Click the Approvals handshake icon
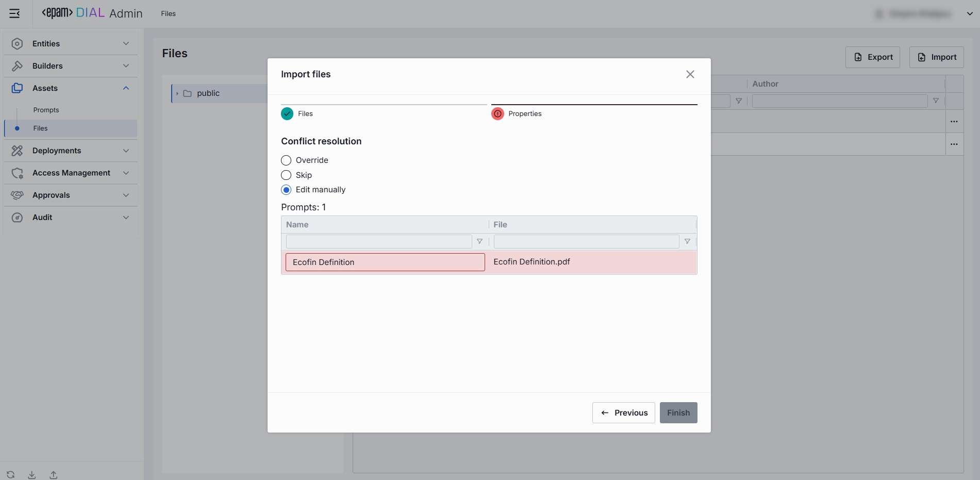Viewport: 980px width, 480px height. pyautogui.click(x=17, y=195)
